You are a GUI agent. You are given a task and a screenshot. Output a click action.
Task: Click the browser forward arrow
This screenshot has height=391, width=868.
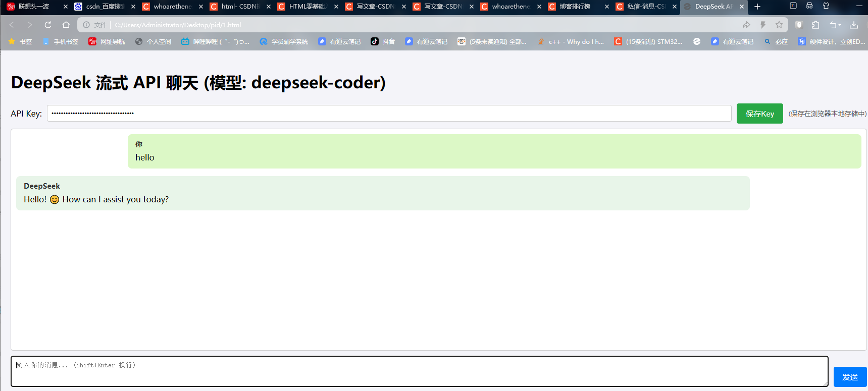point(30,25)
